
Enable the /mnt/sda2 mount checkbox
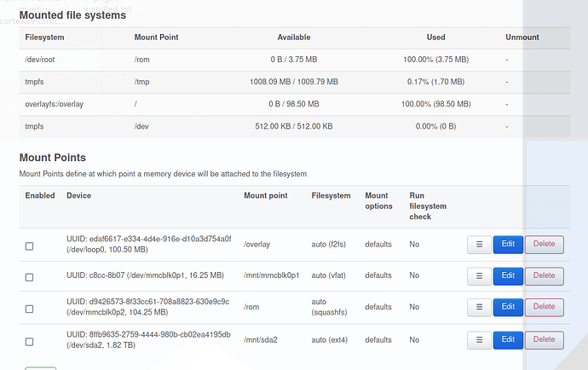[x=29, y=342]
